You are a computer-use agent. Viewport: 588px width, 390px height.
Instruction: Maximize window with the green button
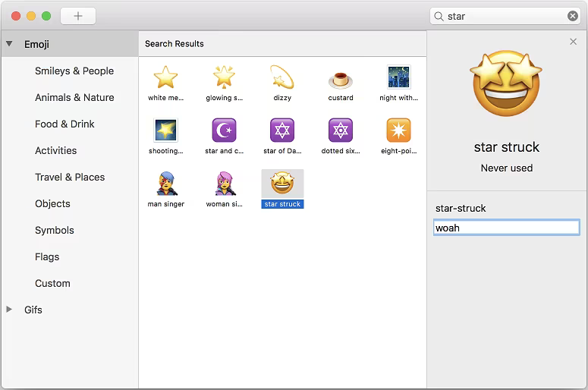pos(46,16)
